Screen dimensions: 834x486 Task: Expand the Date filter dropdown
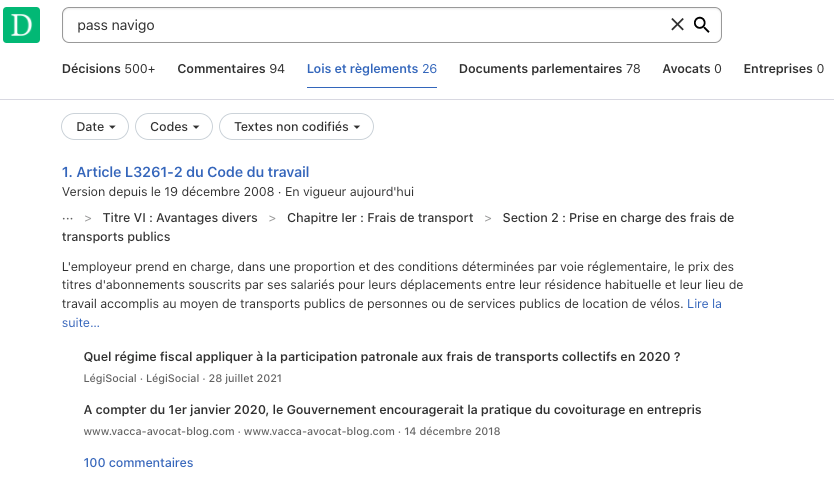(95, 127)
